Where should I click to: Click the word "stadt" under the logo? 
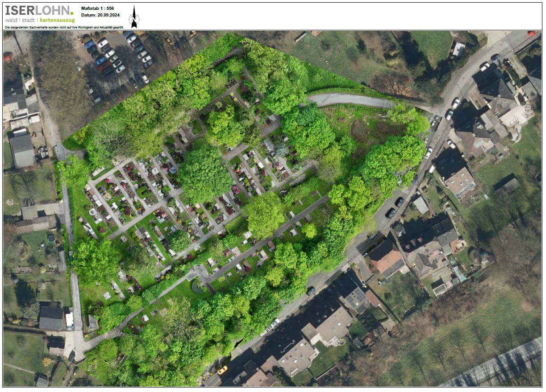28,21
